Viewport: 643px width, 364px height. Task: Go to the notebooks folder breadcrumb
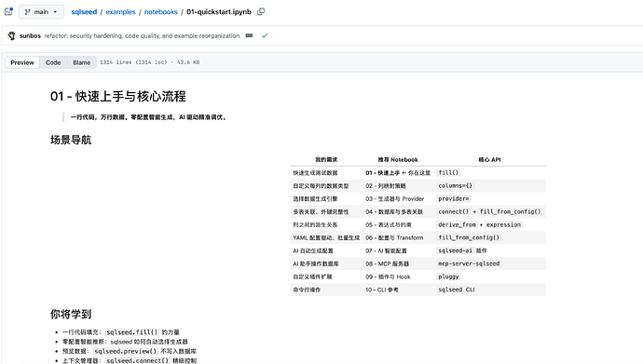pyautogui.click(x=160, y=12)
